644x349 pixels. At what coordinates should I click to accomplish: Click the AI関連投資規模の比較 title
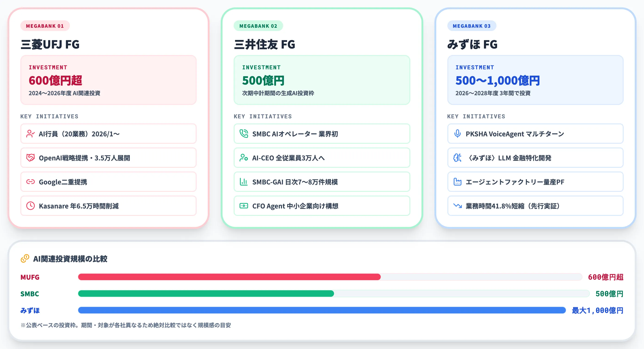click(x=70, y=259)
